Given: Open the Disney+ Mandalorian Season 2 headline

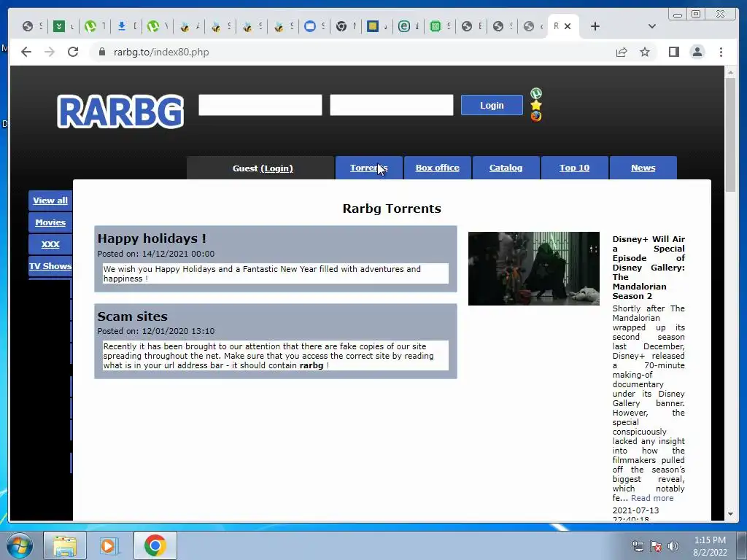Looking at the screenshot, I should click(649, 268).
